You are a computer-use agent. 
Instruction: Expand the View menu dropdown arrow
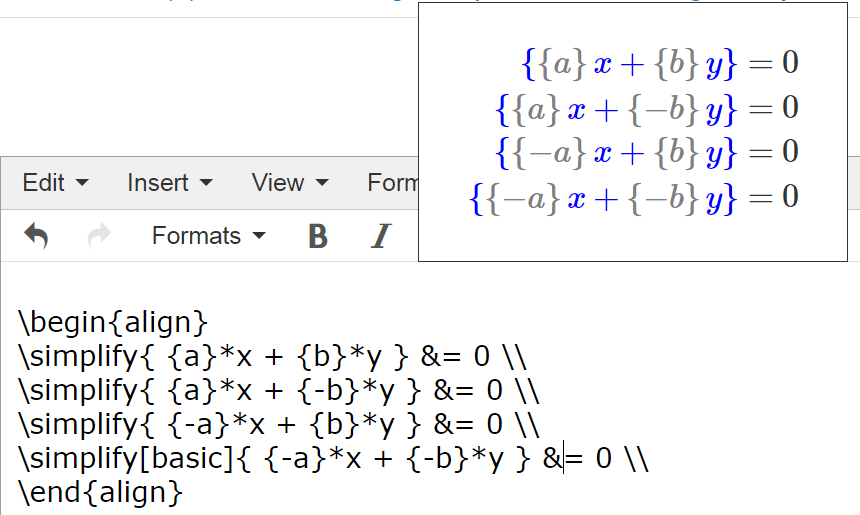point(322,183)
